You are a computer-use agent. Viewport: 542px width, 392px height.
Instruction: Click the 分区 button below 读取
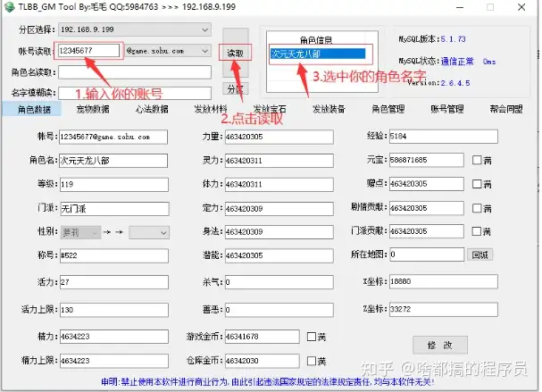(236, 89)
